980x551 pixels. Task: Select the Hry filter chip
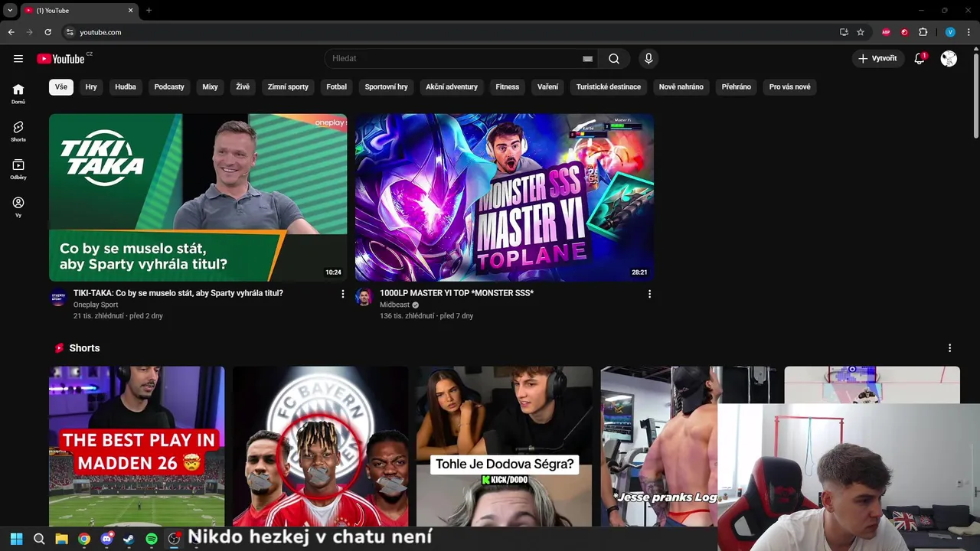[91, 86]
